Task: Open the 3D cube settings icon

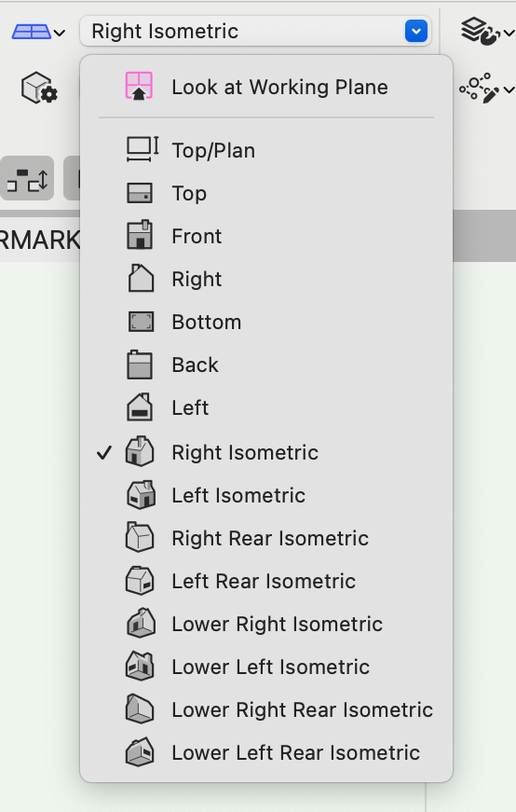Action: (x=39, y=88)
